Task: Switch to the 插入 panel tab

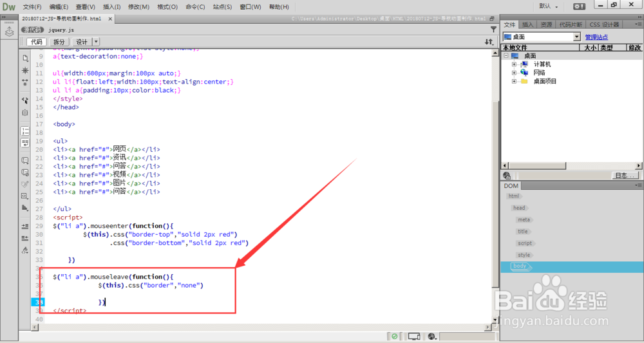Action: 528,24
